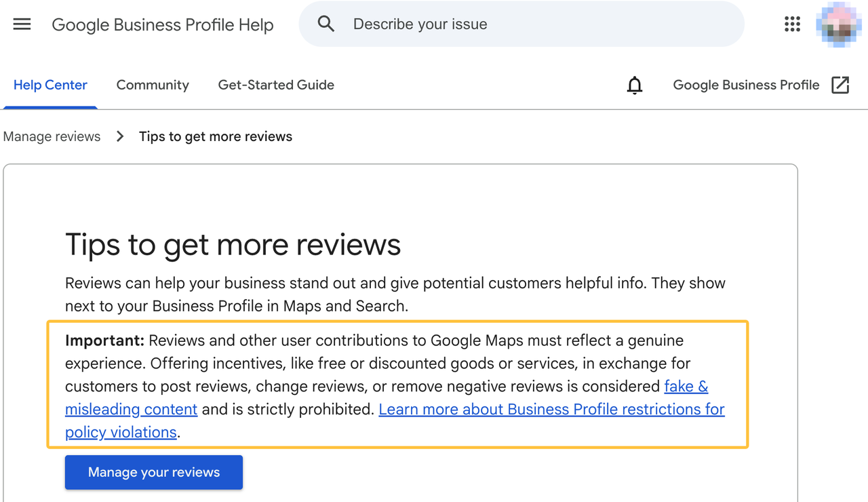The width and height of the screenshot is (868, 502).
Task: Switch to the Community tab
Action: pos(153,85)
